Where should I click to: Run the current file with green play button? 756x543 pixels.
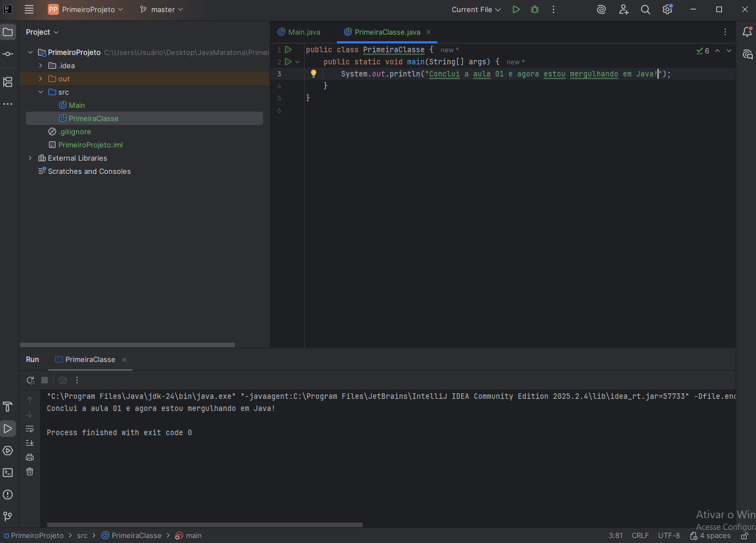tap(516, 9)
